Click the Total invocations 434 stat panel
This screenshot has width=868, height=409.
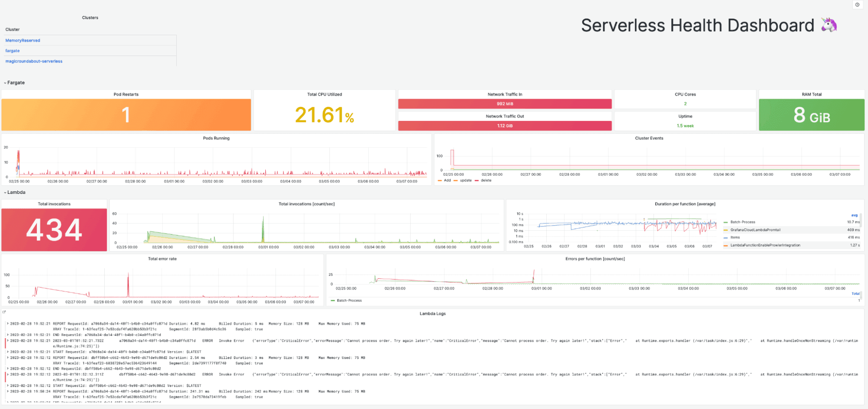click(x=53, y=229)
